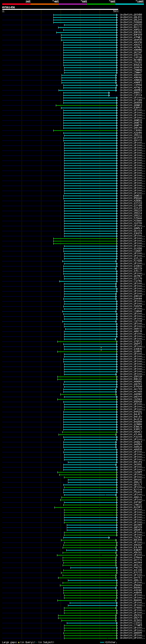Click the query end position value 593
This screenshot has height=644, width=146.
115,11
